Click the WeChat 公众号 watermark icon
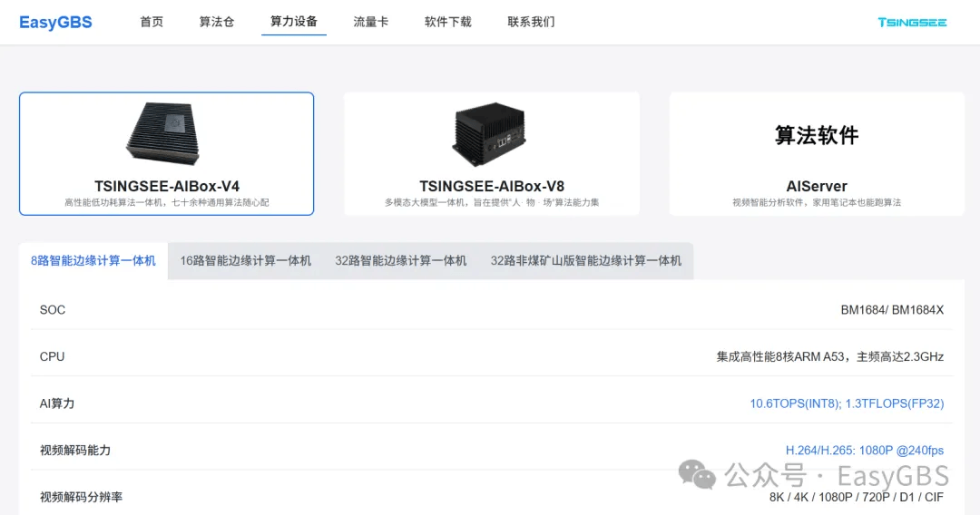The height and width of the screenshot is (515, 980). pyautogui.click(x=697, y=475)
